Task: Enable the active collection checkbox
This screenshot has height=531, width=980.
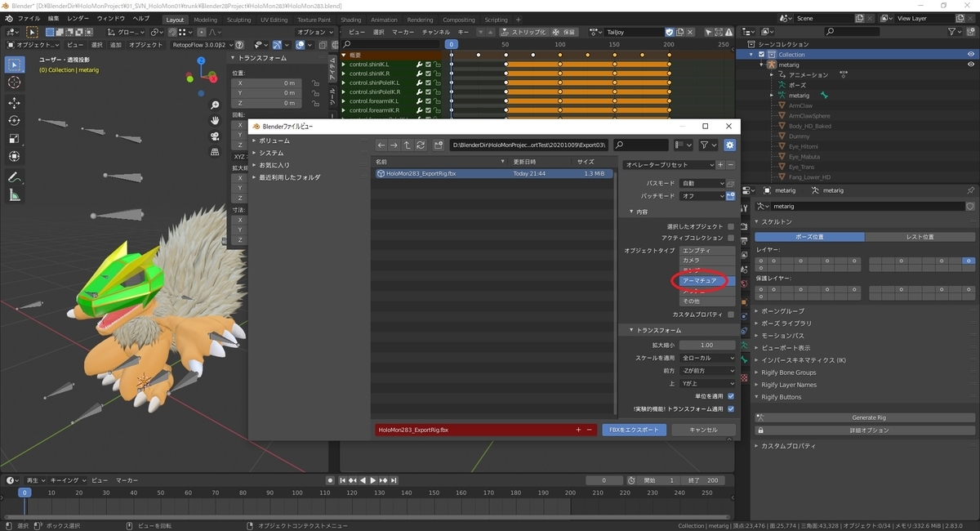Action: pos(731,238)
